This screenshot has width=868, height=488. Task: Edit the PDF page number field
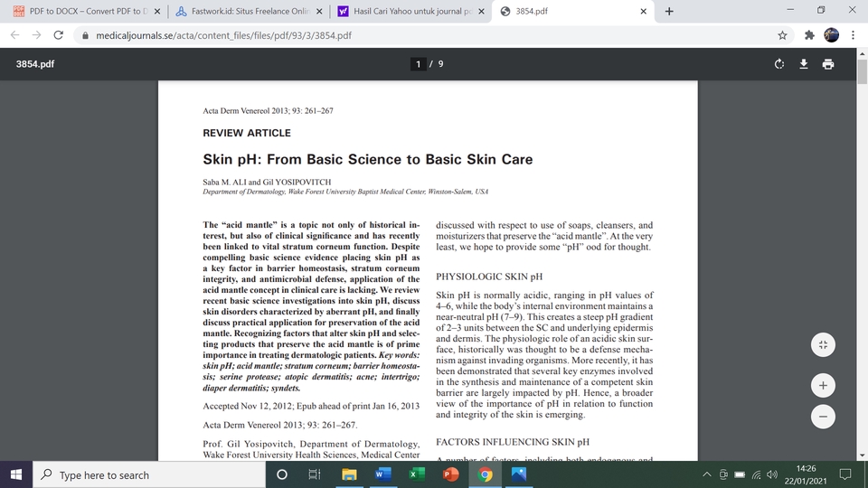(x=418, y=64)
